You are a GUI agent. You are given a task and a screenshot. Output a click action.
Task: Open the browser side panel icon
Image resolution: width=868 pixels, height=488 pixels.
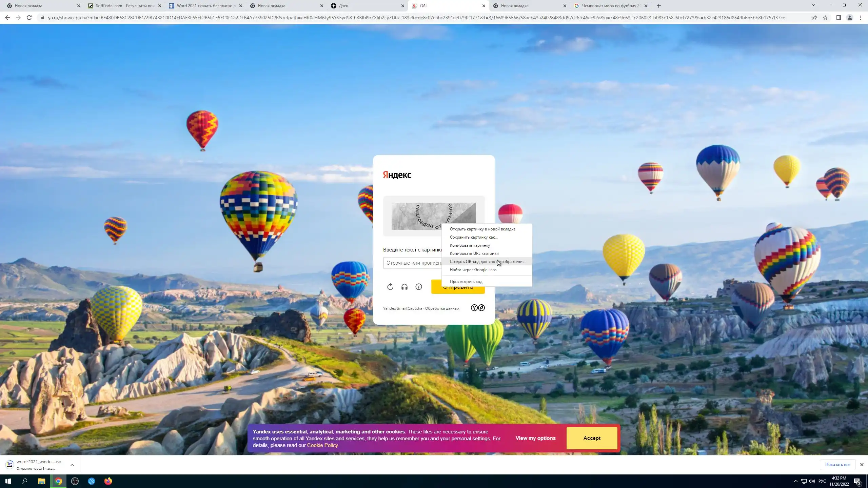[839, 18]
